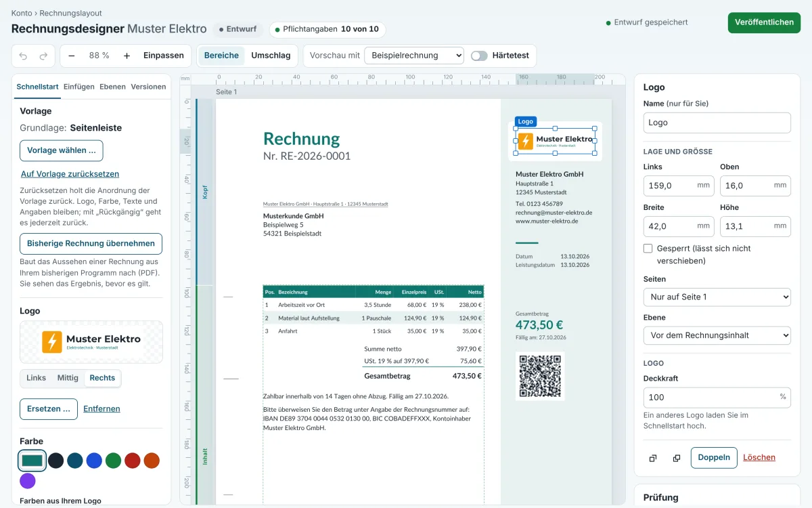Show the Versionen tab

[148, 87]
